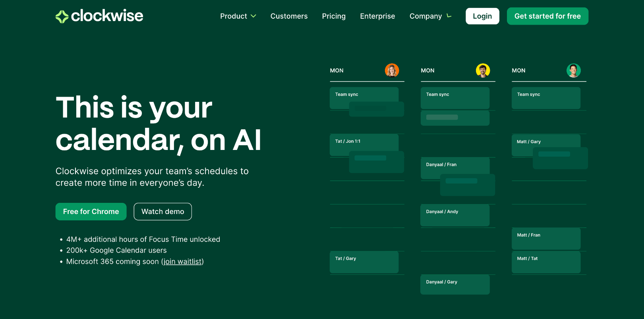Expand the Company menu
644x319 pixels.
[x=431, y=16]
